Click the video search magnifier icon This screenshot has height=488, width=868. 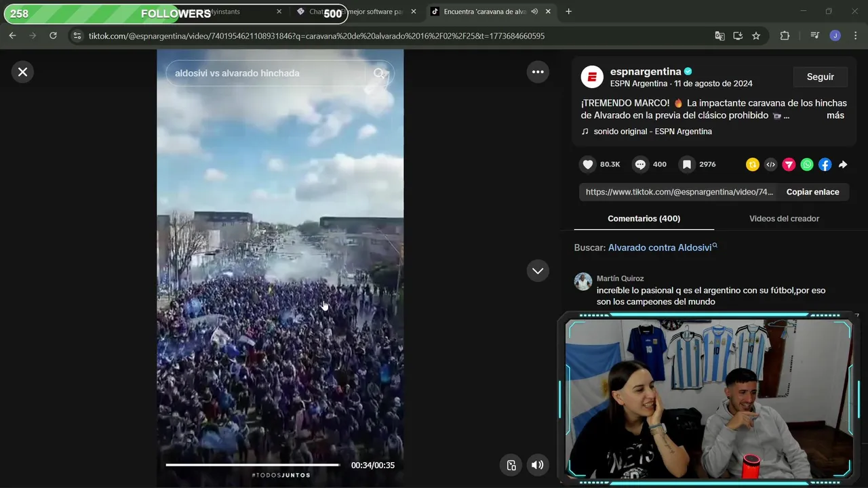click(379, 73)
